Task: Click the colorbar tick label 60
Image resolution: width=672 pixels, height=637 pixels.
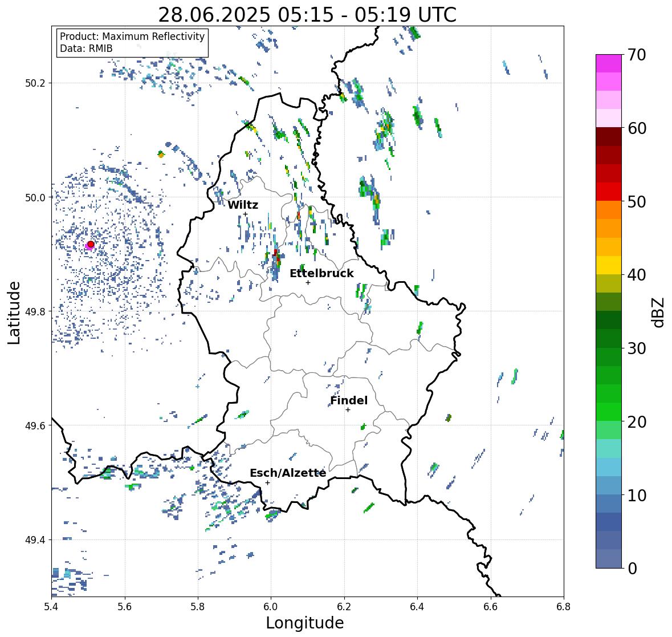Action: pos(637,128)
